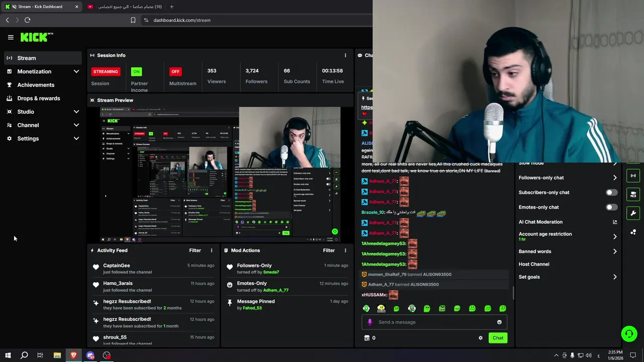Toggle Subscribers-only chat switch
Viewport: 644px width, 362px height.
(611, 193)
